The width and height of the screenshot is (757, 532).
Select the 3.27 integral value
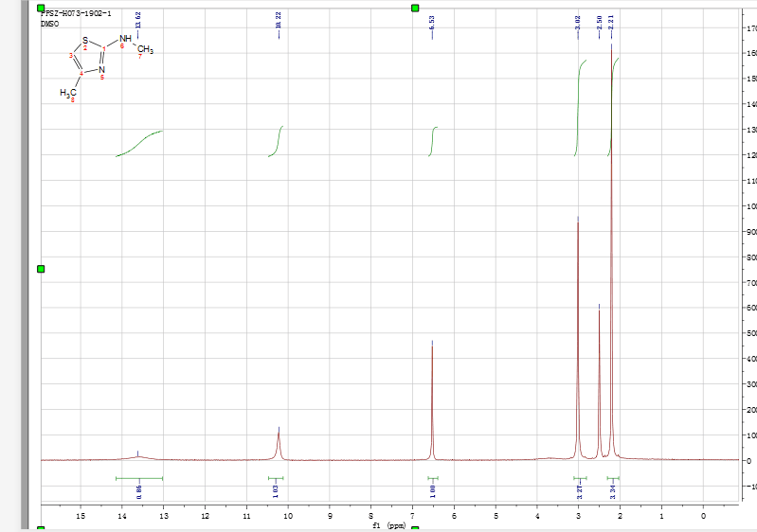(x=580, y=490)
